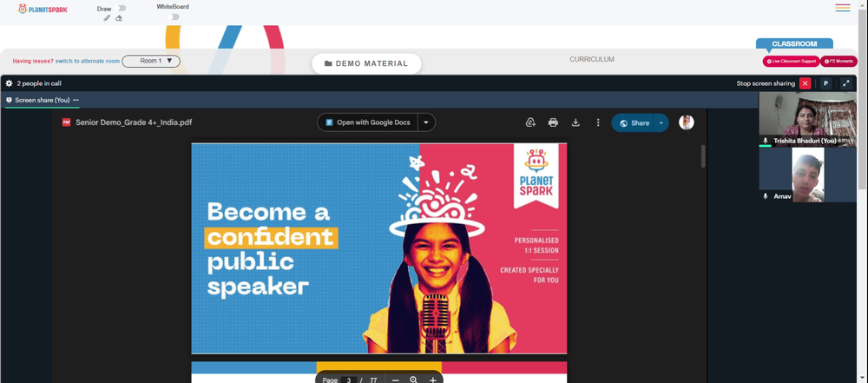868x383 pixels.
Task: Click the PDF viewer vertical scrollbar thumb
Action: click(x=704, y=155)
